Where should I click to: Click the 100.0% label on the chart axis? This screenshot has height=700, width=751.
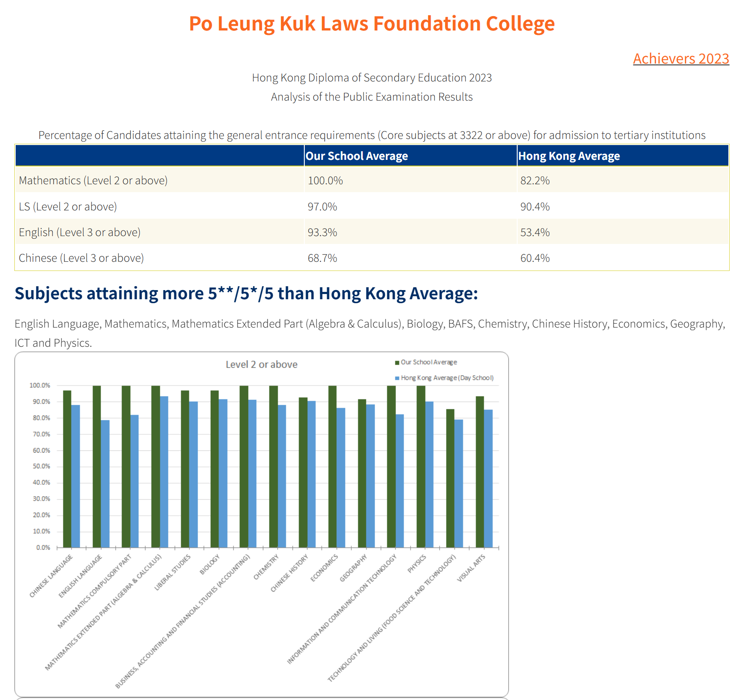pyautogui.click(x=40, y=386)
